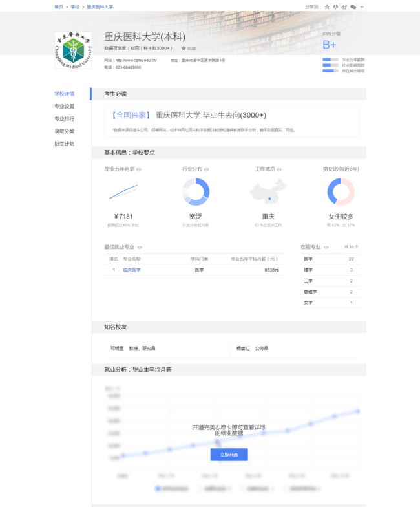Click the 行业分布 donut chart
420x507 pixels.
pyautogui.click(x=196, y=192)
